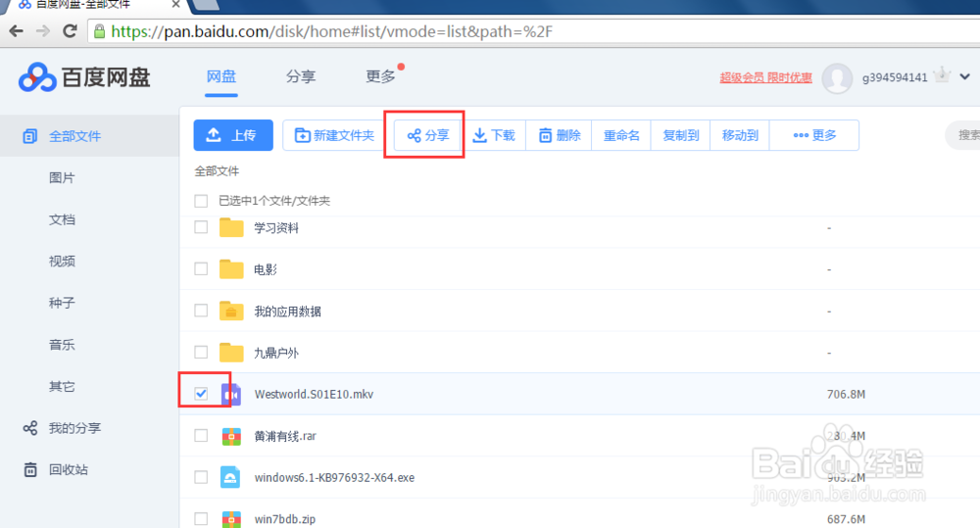Check the 黄浦有线.rar checkbox

[x=201, y=436]
